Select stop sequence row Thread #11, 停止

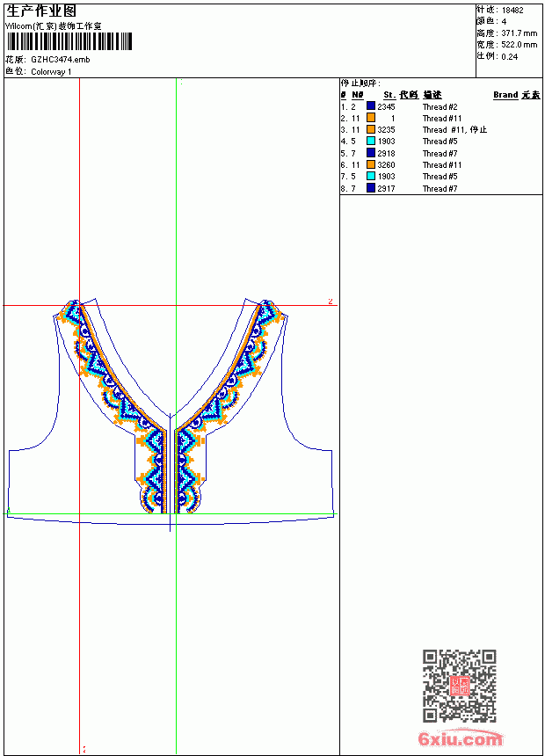tap(414, 130)
